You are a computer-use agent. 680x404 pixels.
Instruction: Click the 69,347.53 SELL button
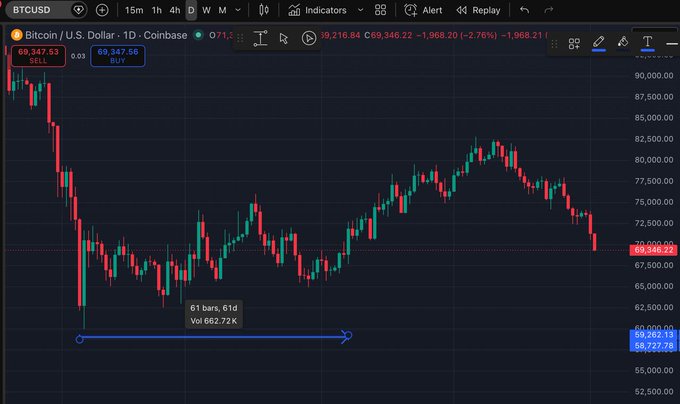[x=38, y=55]
